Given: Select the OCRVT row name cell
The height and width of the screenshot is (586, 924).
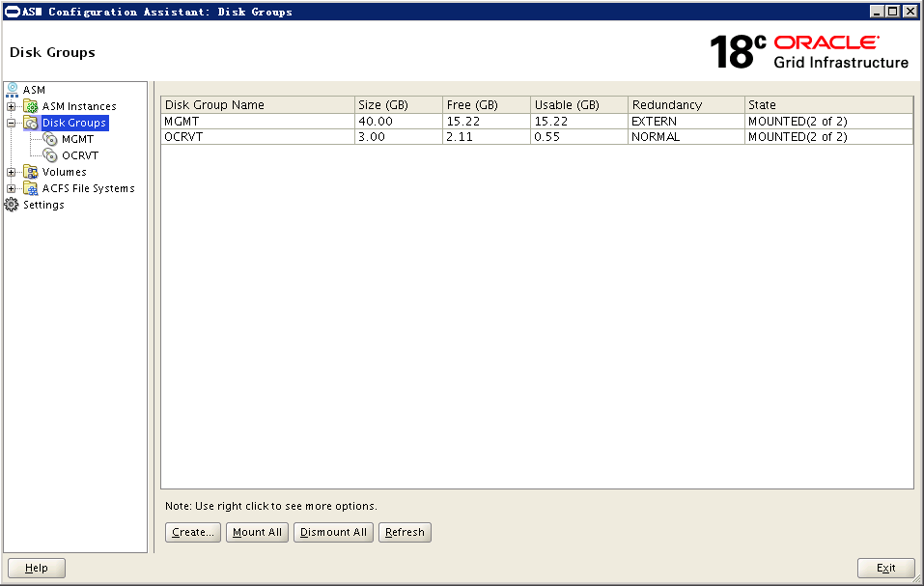Looking at the screenshot, I should (258, 137).
